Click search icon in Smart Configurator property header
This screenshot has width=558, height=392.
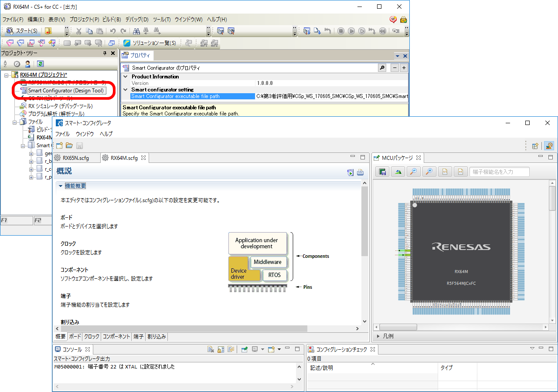[382, 68]
